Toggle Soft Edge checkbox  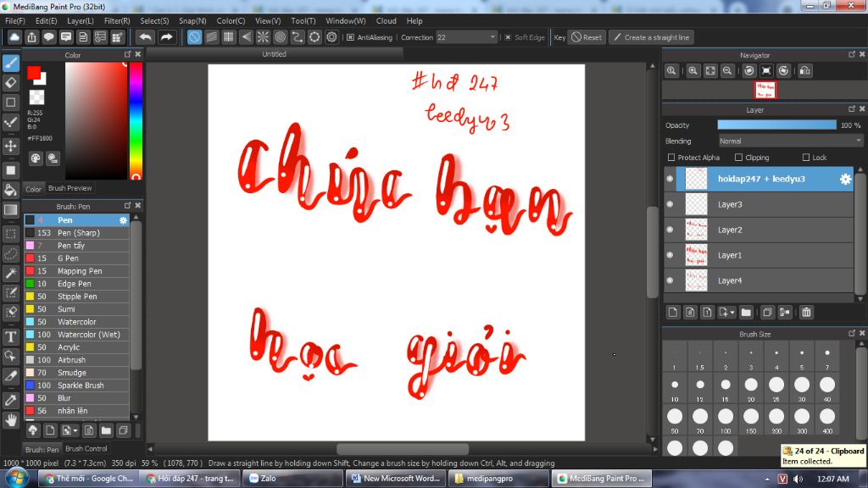508,37
